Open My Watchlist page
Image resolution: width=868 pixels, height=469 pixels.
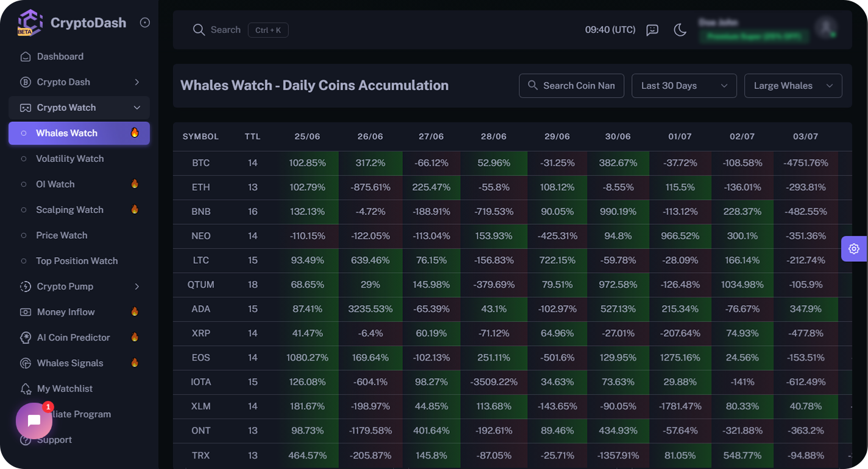point(79,389)
